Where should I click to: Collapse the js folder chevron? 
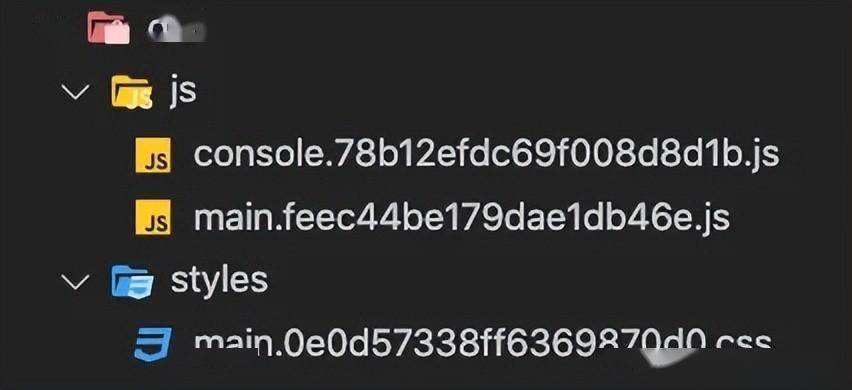[x=75, y=92]
